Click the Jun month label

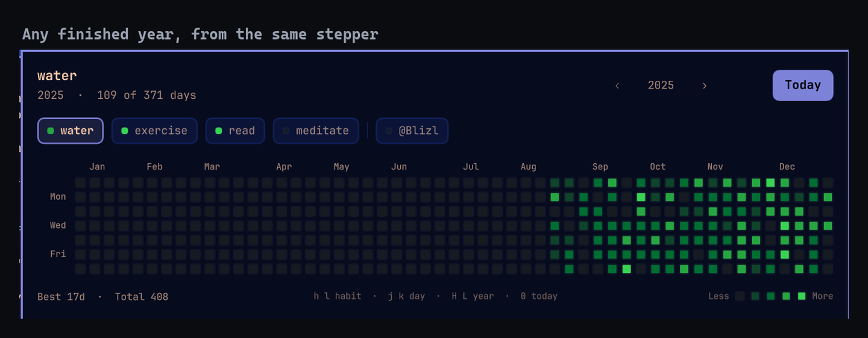399,167
